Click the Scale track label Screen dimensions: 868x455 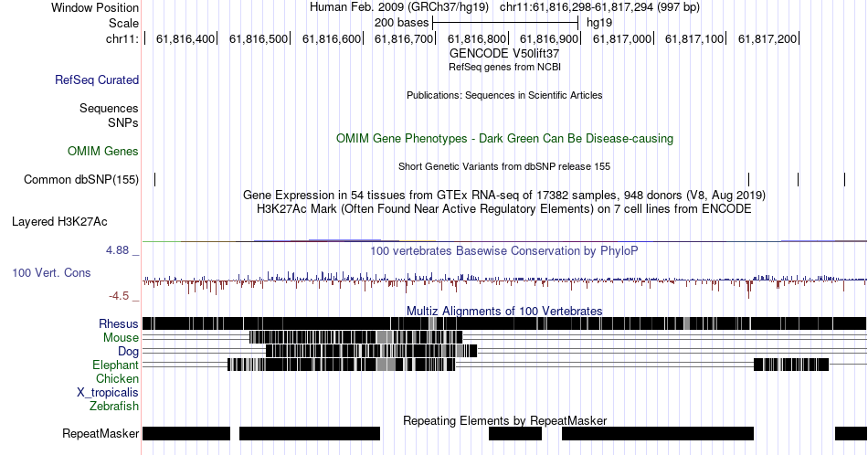(123, 23)
